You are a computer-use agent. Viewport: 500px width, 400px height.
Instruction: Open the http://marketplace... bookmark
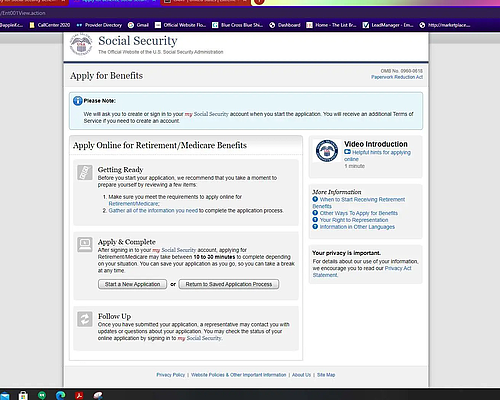point(445,25)
